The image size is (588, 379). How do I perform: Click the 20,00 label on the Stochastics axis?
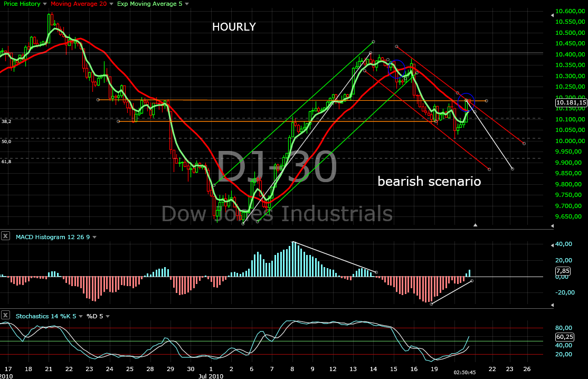click(x=564, y=354)
